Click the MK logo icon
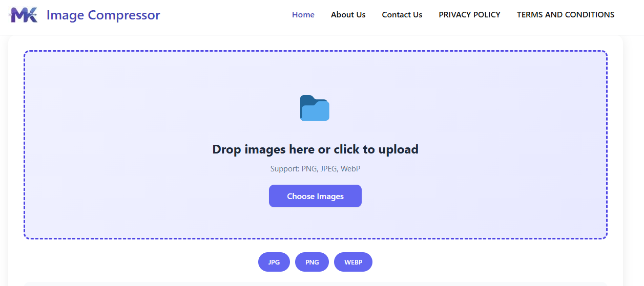This screenshot has width=644, height=286. [24, 15]
